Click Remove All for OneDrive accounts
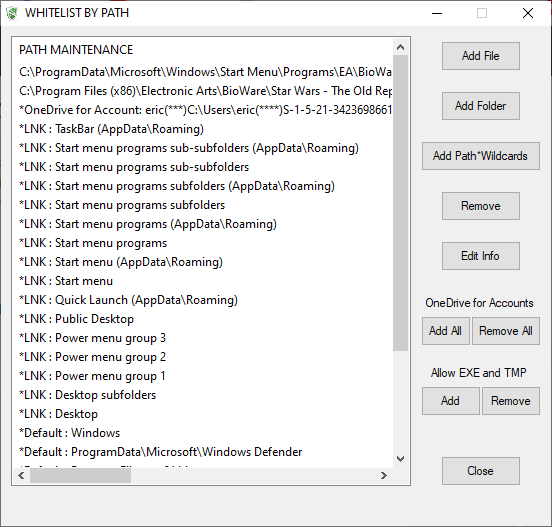Viewport: 552px width, 527px height. (506, 331)
